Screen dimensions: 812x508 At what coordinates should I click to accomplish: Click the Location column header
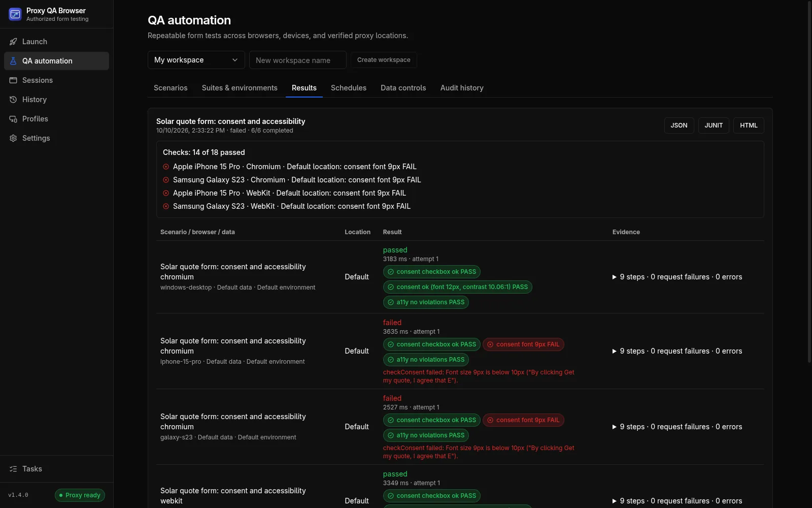click(357, 232)
